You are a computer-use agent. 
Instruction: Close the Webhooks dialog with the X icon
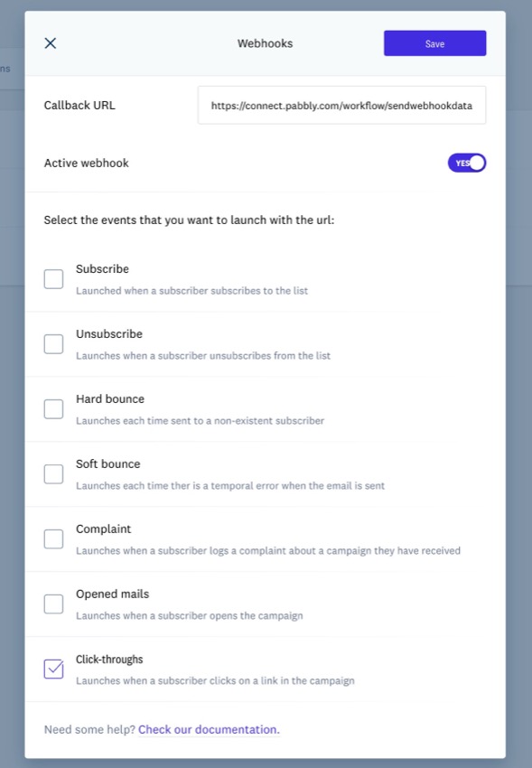(51, 43)
